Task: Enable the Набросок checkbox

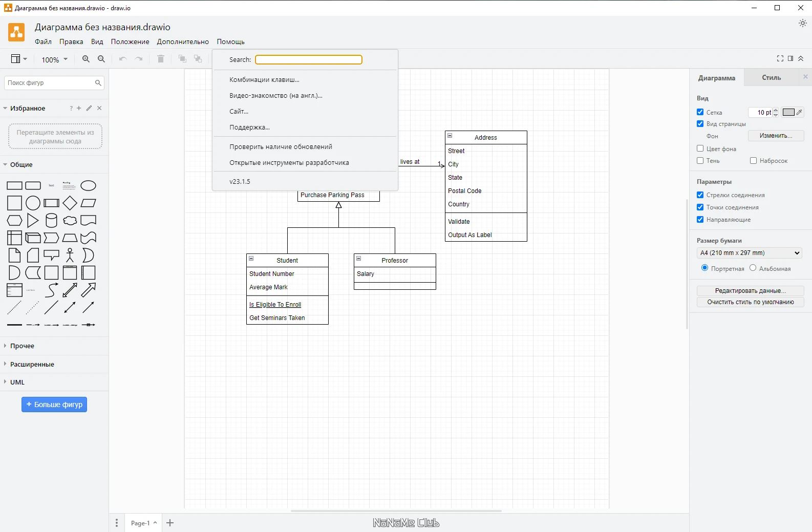Action: [x=753, y=160]
